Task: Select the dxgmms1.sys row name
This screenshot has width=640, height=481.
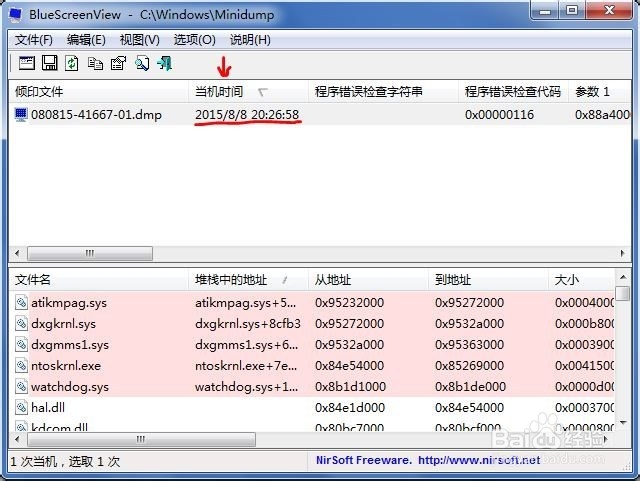Action: 70,344
